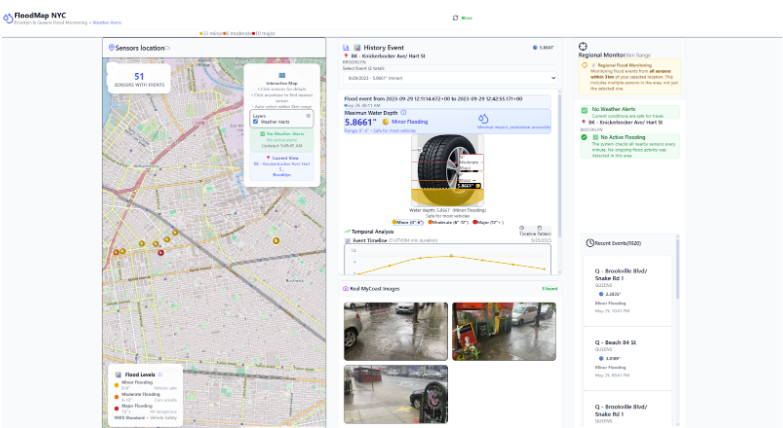Click the Minor (0"-6") legend chip under the tire
Viewport: 783px width, 428px height.
pos(408,222)
